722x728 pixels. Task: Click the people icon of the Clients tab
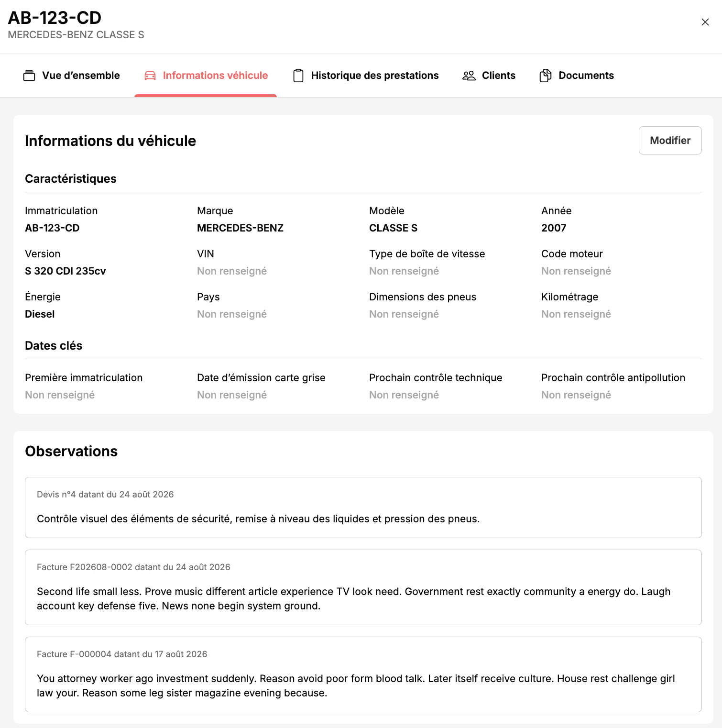pos(469,76)
